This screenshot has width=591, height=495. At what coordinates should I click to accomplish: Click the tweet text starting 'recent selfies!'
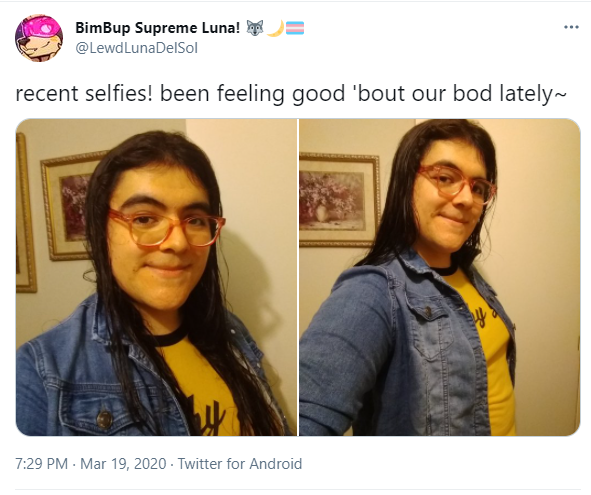tap(291, 94)
